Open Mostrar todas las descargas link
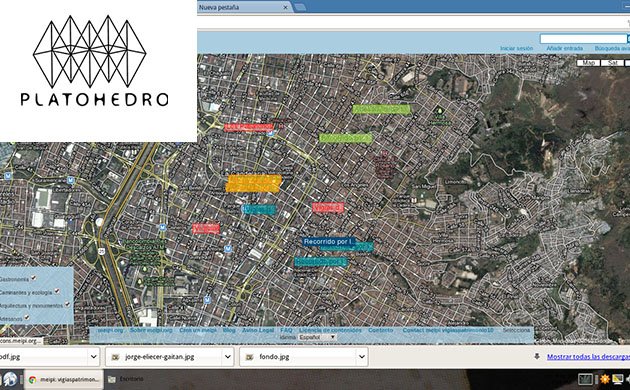The width and height of the screenshot is (630, 390). [588, 357]
